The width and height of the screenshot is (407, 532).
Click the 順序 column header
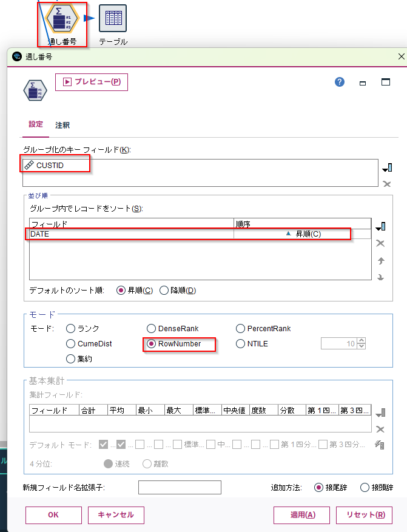303,224
